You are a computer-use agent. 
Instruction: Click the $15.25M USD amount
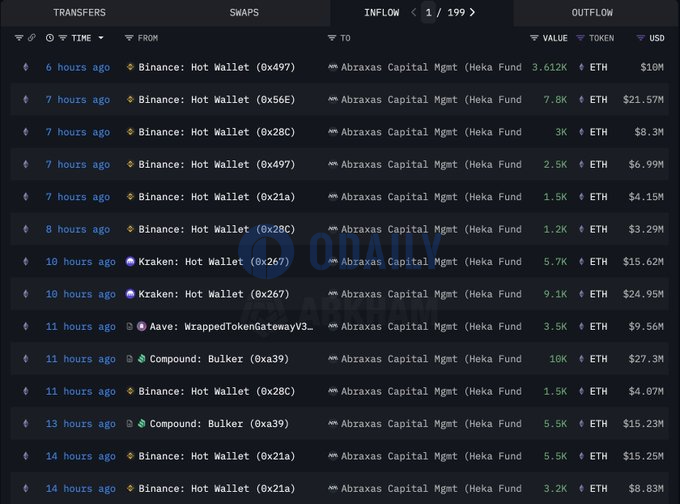coord(643,456)
